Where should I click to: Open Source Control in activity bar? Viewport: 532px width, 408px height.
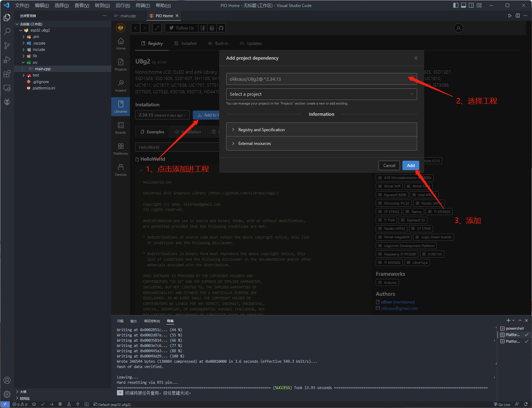coord(7,46)
